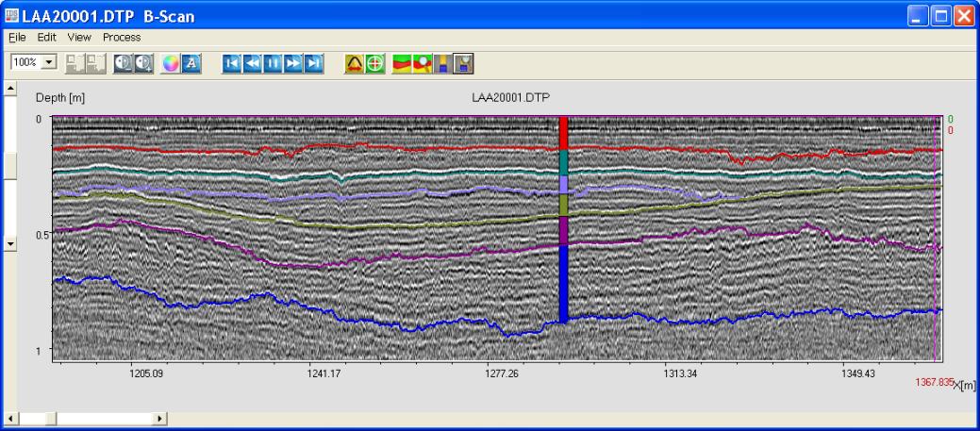Select the green target marker tool
The width and height of the screenshot is (980, 431).
coord(375,63)
